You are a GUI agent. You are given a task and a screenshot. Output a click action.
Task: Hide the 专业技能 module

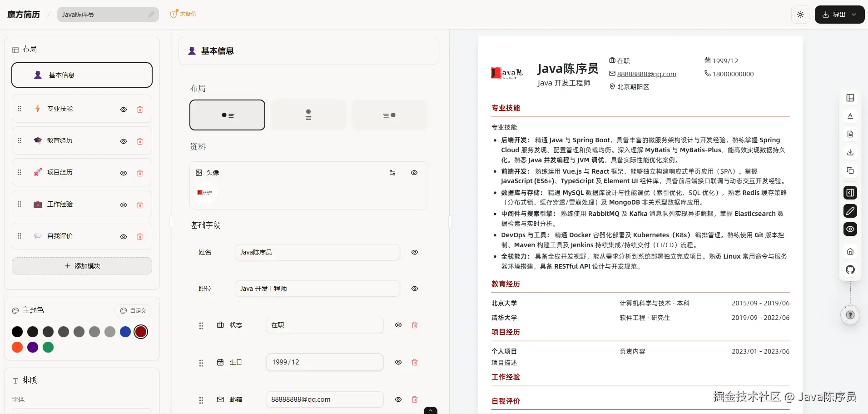click(x=124, y=109)
